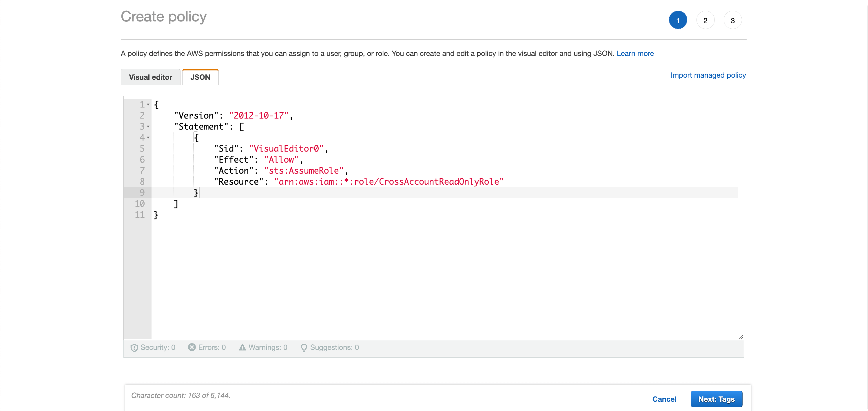Collapse the fold arrow on line 1
Viewport: 868px width, 411px height.
[148, 105]
